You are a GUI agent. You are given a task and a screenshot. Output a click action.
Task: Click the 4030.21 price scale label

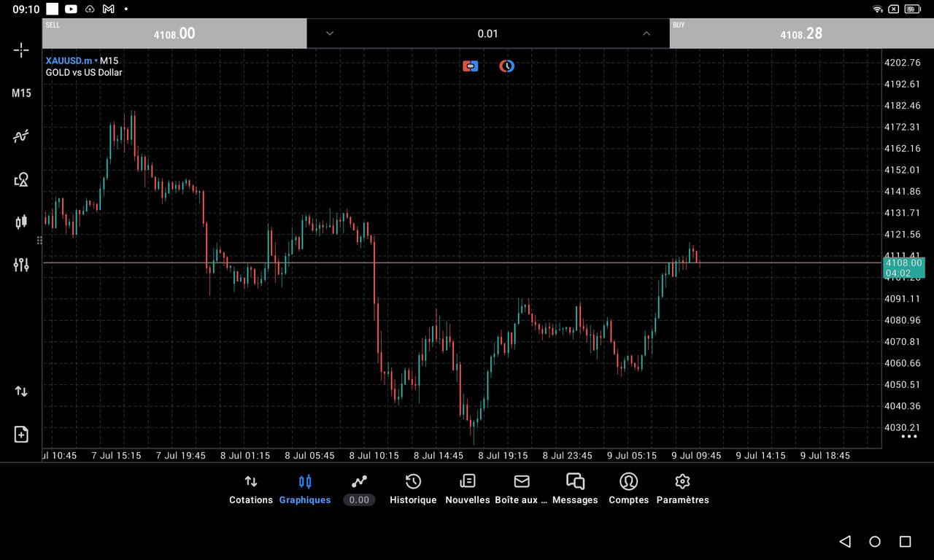click(902, 428)
